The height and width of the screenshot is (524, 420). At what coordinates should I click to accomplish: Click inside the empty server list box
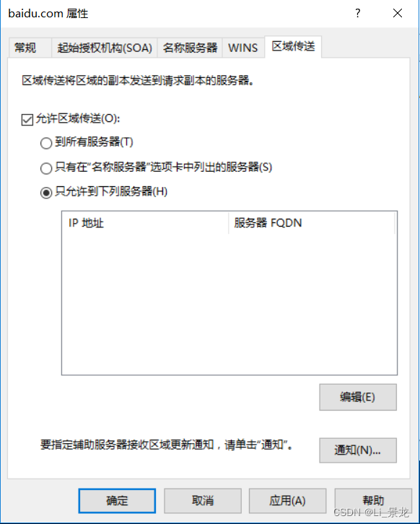tap(229, 304)
